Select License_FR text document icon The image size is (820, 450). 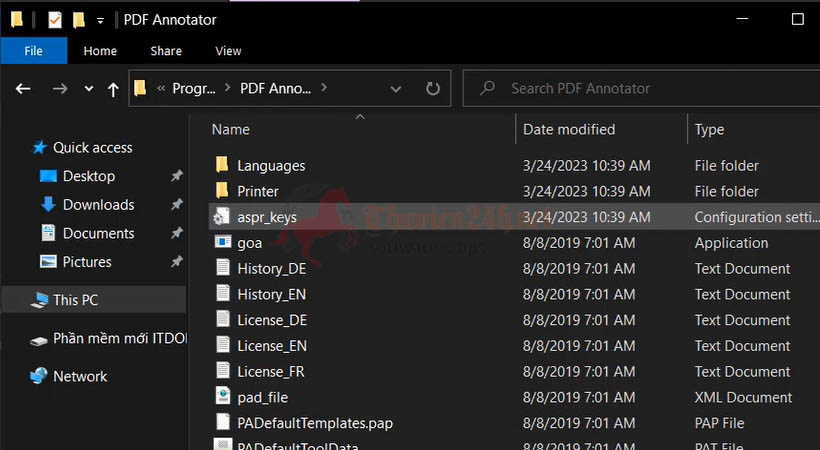(223, 370)
